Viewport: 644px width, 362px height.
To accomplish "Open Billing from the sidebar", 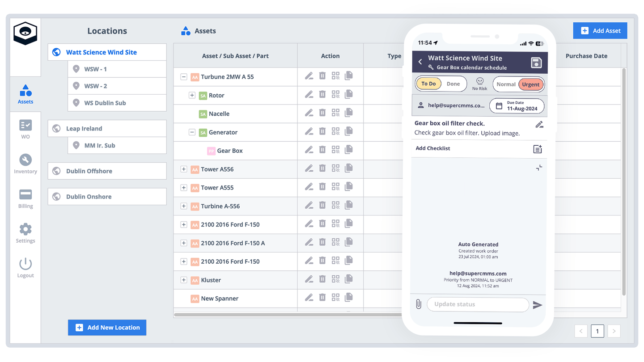I will point(25,198).
